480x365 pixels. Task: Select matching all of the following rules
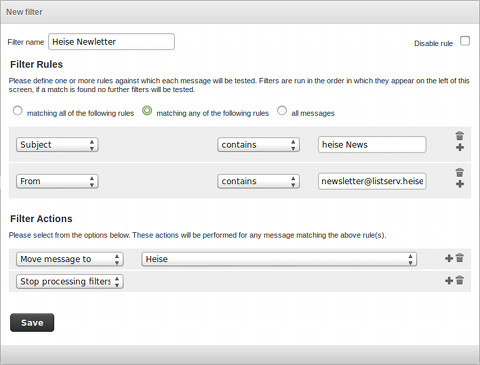(17, 111)
